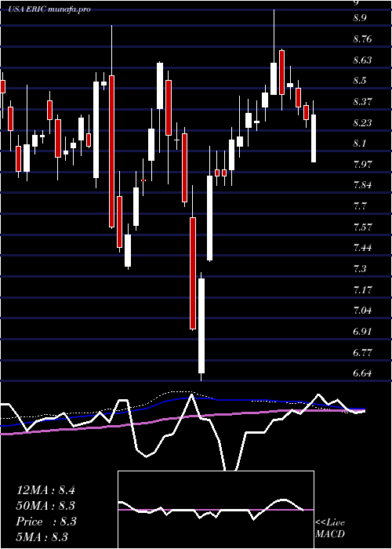The height and width of the screenshot is (549, 392).
Task: Select the 7.04 price axis label
Action: tap(362, 311)
